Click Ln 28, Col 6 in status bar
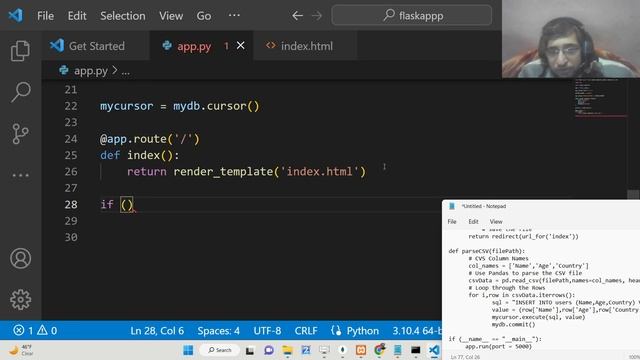This screenshot has height=360, width=640. click(157, 331)
